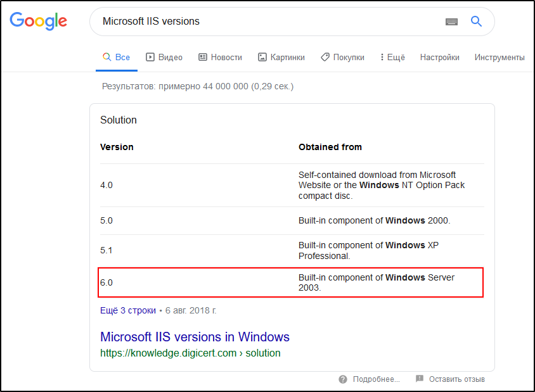Open Инструменты search tools
Screen dimensions: 535x392
(500, 57)
